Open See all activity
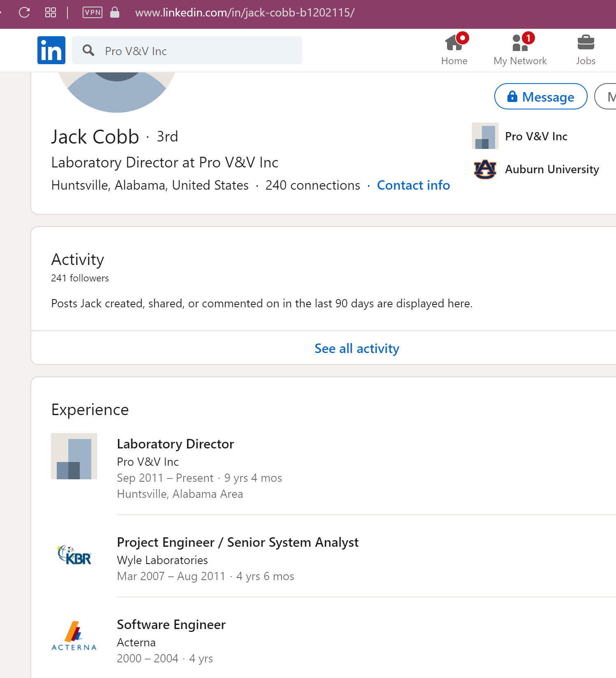This screenshot has width=616, height=678. pyautogui.click(x=357, y=348)
